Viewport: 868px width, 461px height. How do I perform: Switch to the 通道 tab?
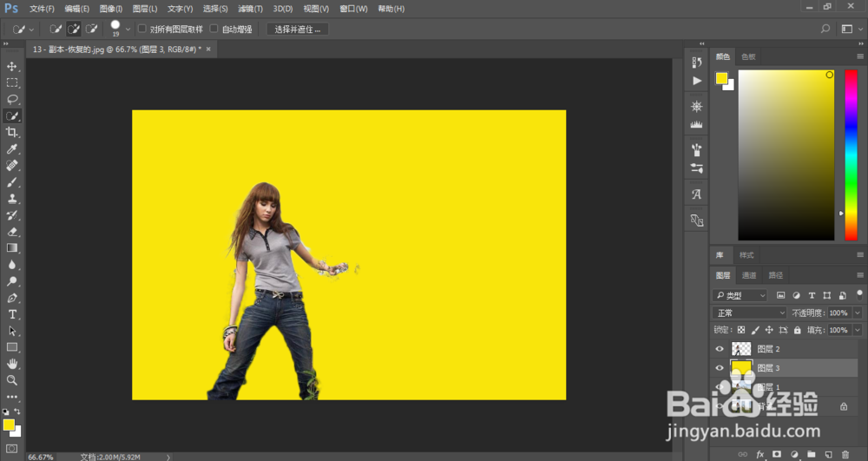[748, 275]
